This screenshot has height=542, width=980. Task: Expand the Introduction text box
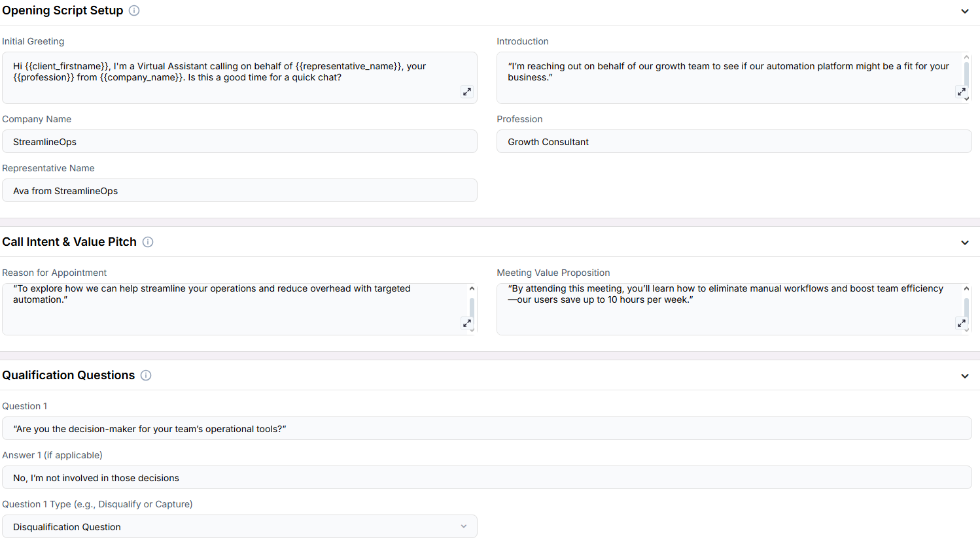[961, 92]
